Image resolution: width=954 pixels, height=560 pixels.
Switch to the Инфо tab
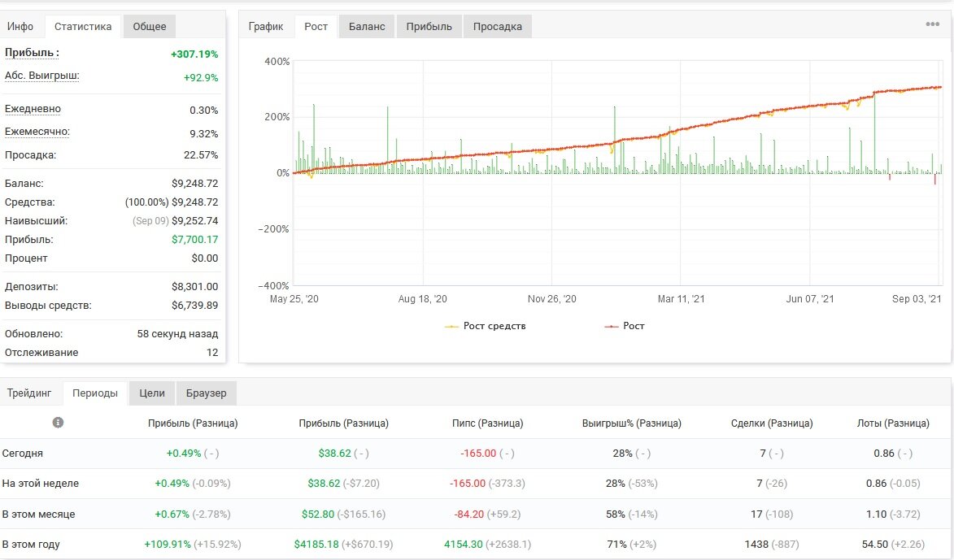20,26
